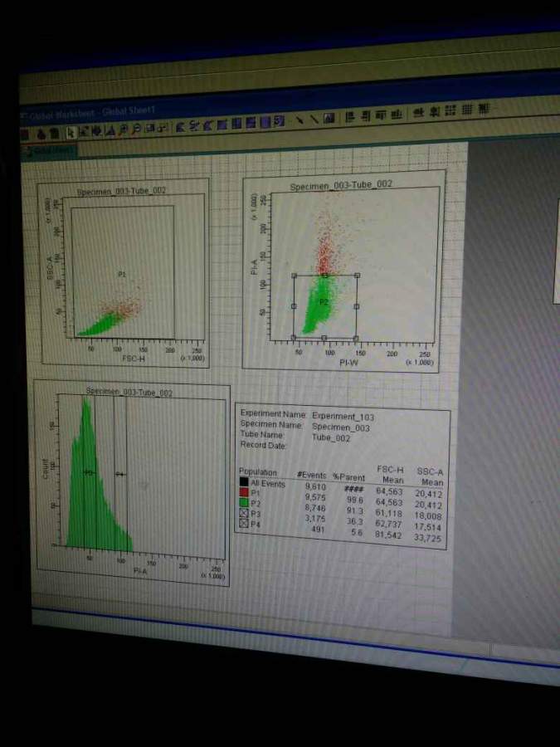Open the Global Sheet1 worksheet tab
Image resolution: width=560 pixels, height=747 pixels.
click(50, 152)
